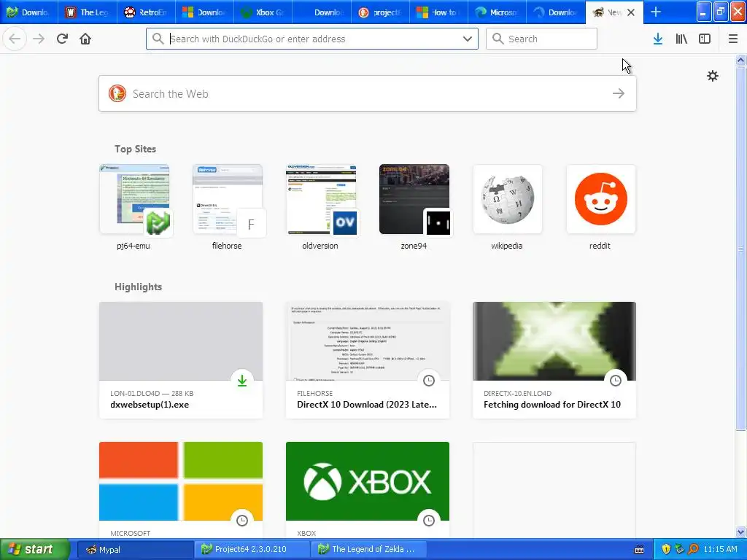Image resolution: width=747 pixels, height=560 pixels.
Task: Click the toolbar search box magnifier icon
Action: [498, 39]
